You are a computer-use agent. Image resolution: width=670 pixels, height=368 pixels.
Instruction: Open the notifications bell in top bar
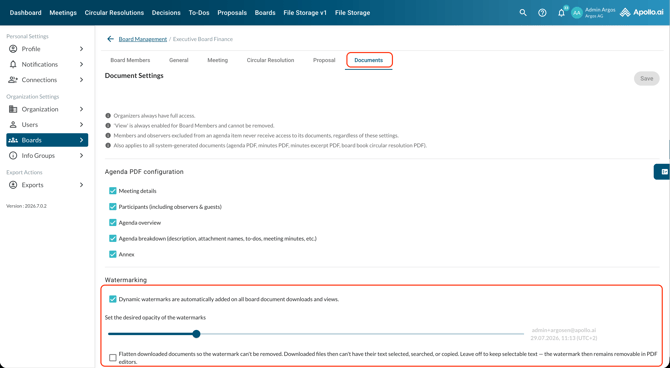pyautogui.click(x=561, y=13)
